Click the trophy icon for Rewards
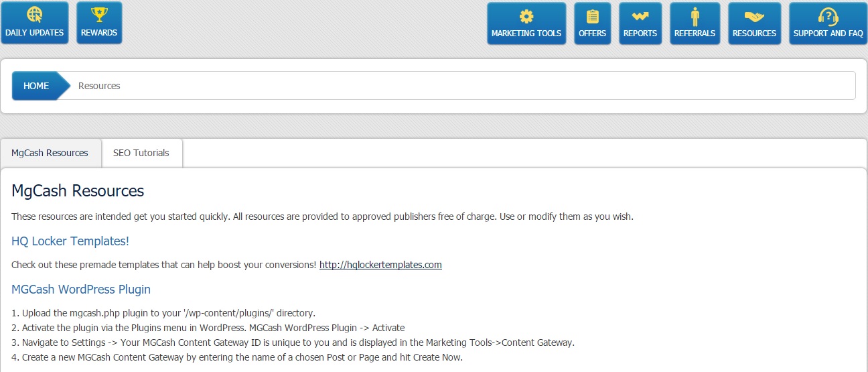Image resolution: width=868 pixels, height=372 pixels. point(99,15)
